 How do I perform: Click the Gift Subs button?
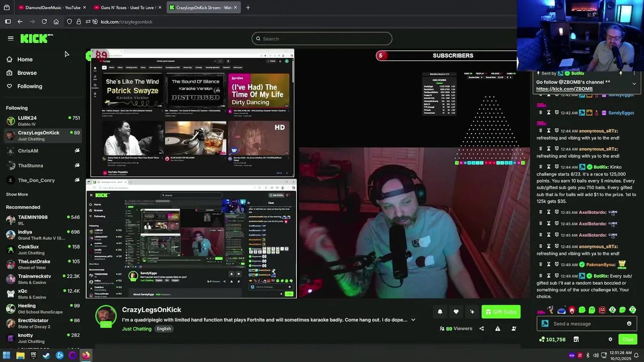501,312
